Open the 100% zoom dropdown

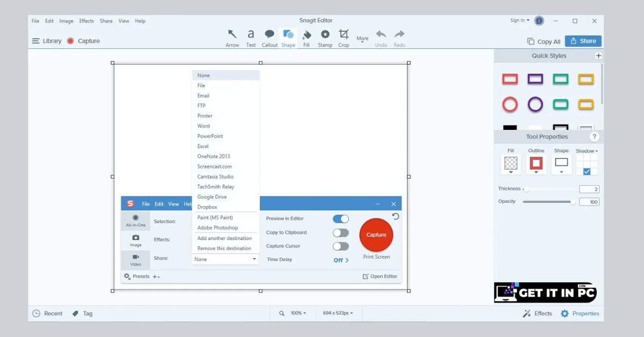[x=298, y=313]
